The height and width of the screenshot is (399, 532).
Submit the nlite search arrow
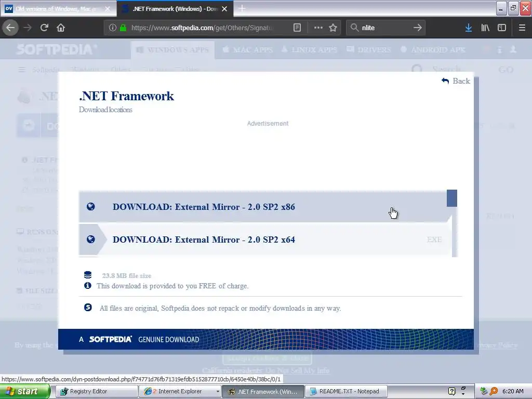[x=418, y=28]
